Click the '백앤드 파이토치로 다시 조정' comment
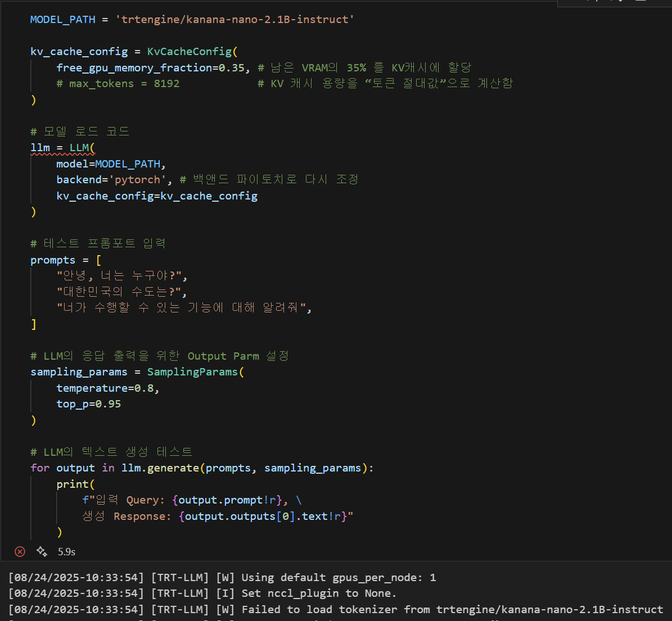Image resolution: width=672 pixels, height=621 pixels. pyautogui.click(x=269, y=180)
